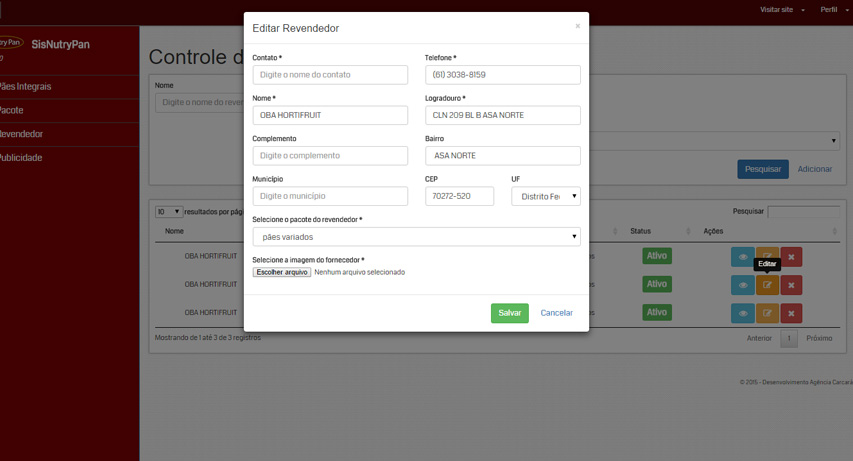View the second row using its eye icon
The image size is (853, 461).
click(x=743, y=285)
